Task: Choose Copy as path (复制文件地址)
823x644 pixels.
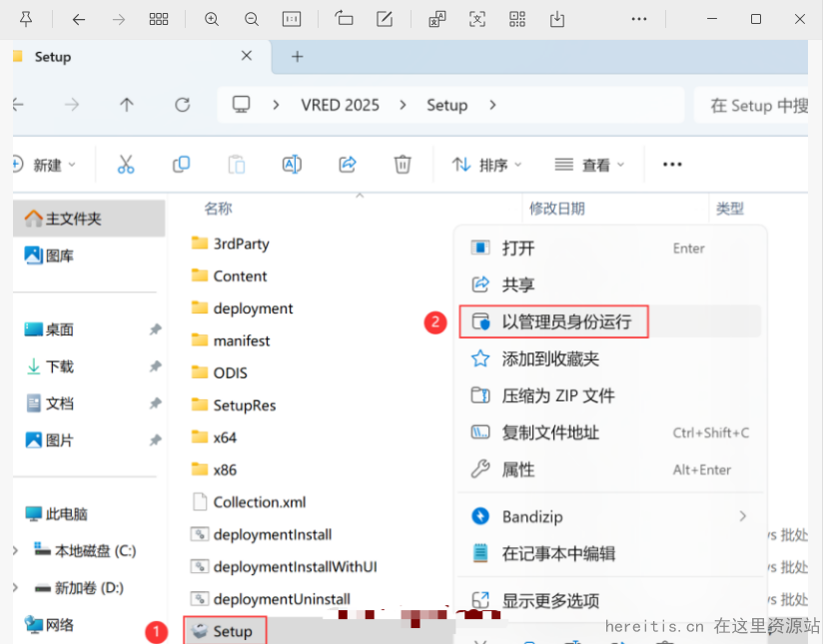Action: click(x=610, y=432)
